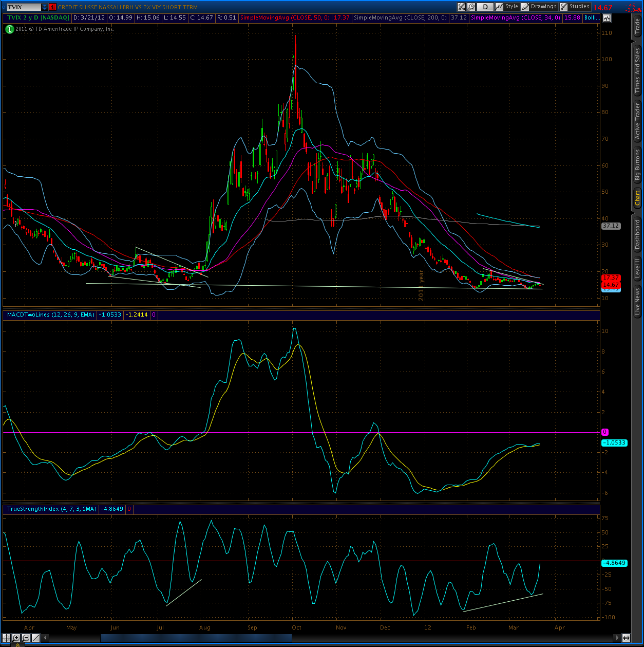Open the Dashboard side tab

point(637,234)
